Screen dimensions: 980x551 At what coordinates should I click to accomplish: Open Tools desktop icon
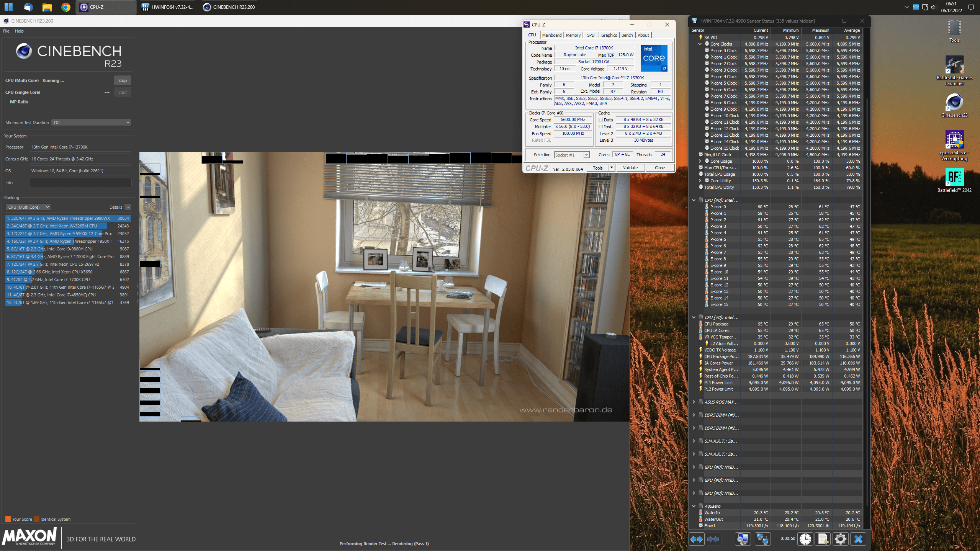tap(954, 31)
